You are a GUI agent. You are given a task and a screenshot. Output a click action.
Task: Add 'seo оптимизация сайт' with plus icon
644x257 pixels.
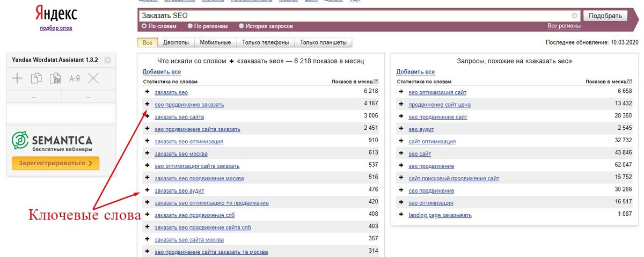click(401, 92)
